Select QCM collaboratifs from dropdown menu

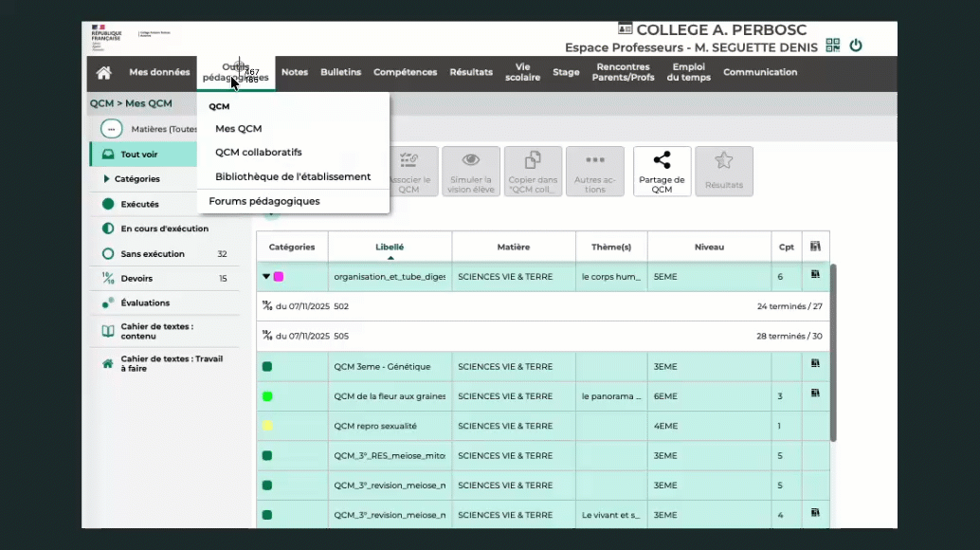tap(258, 153)
